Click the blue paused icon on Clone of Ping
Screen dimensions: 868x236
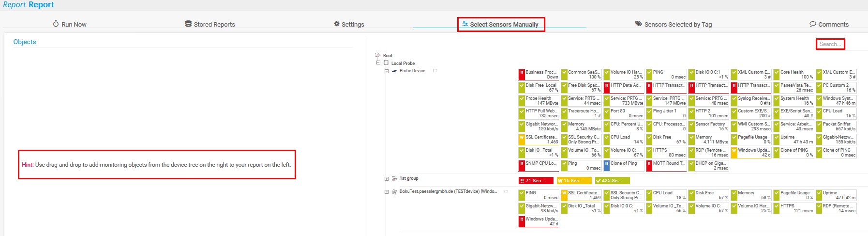pyautogui.click(x=607, y=166)
